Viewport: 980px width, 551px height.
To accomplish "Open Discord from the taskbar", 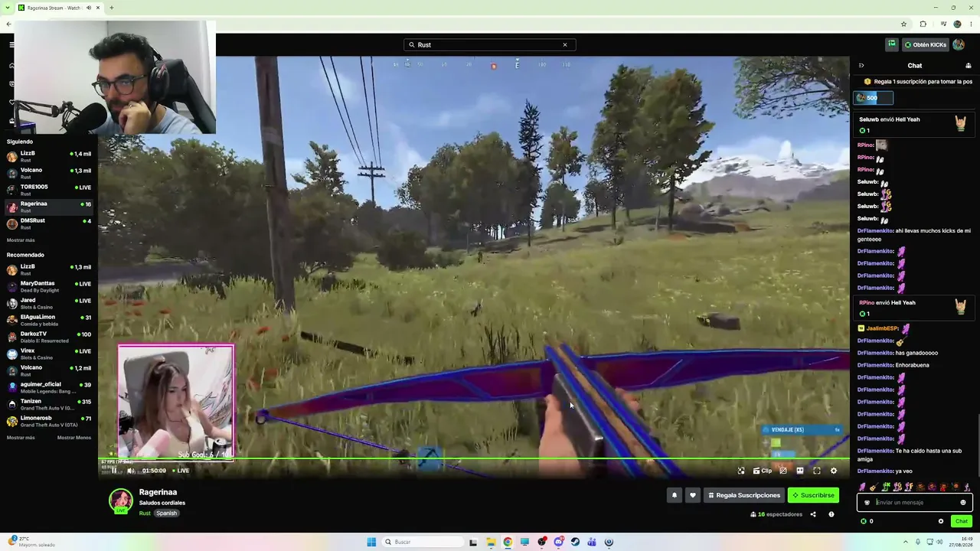I will click(558, 542).
